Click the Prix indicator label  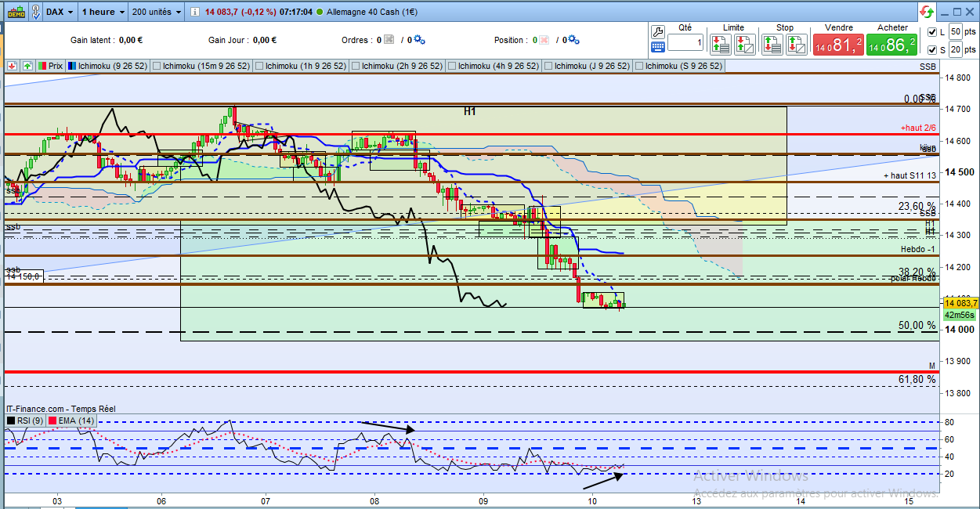55,67
